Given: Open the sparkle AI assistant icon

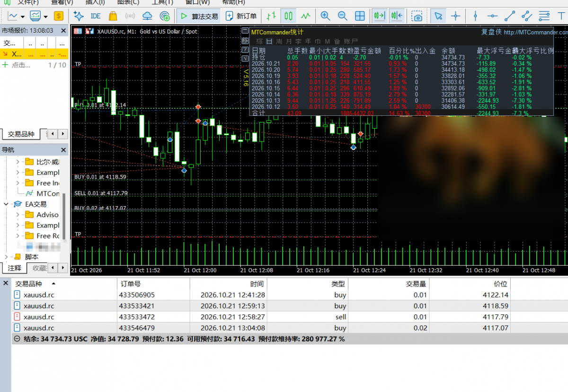Looking at the screenshot, I should point(79,16).
